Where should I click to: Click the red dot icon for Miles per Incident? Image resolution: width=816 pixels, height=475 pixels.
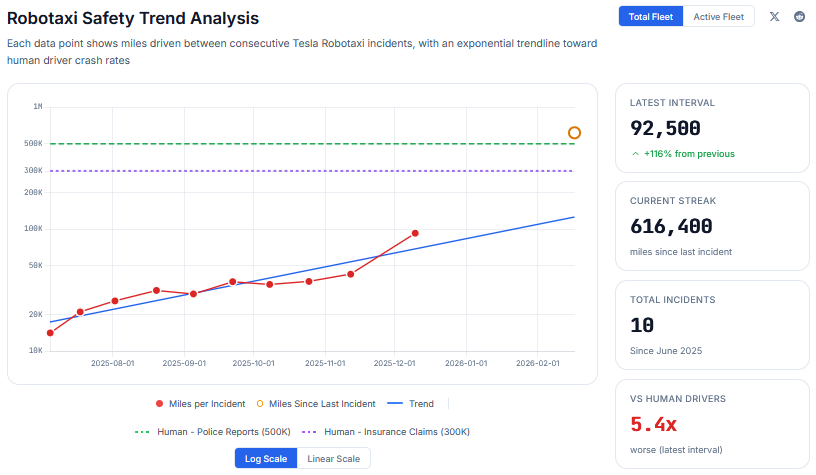click(159, 404)
